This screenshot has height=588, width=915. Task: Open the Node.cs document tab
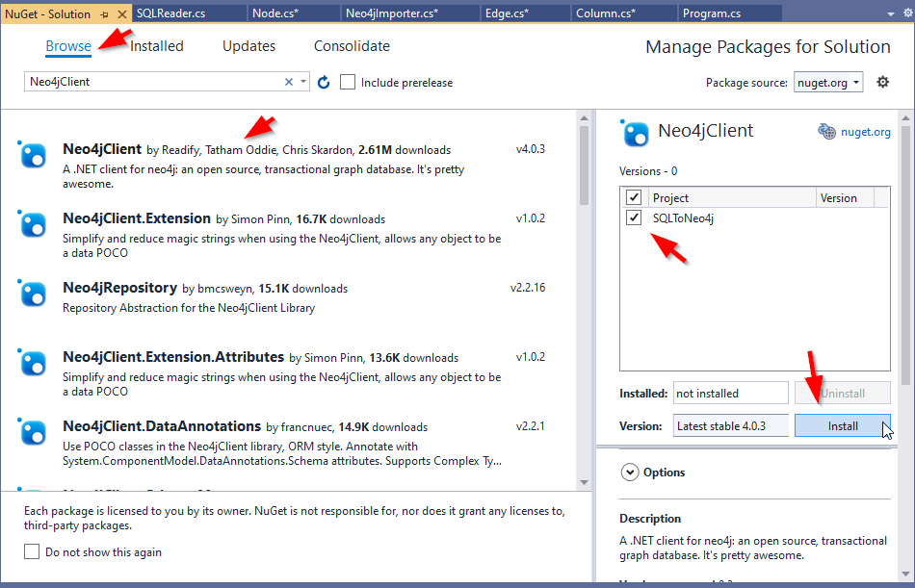tap(294, 13)
